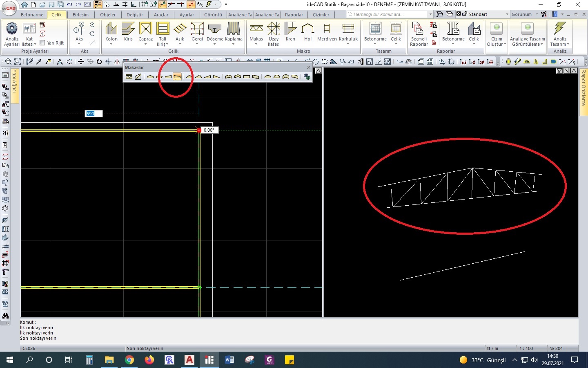This screenshot has height=368, width=588.
Task: Toggle the highlighted snap icon in quick toolbar
Action: click(163, 4)
